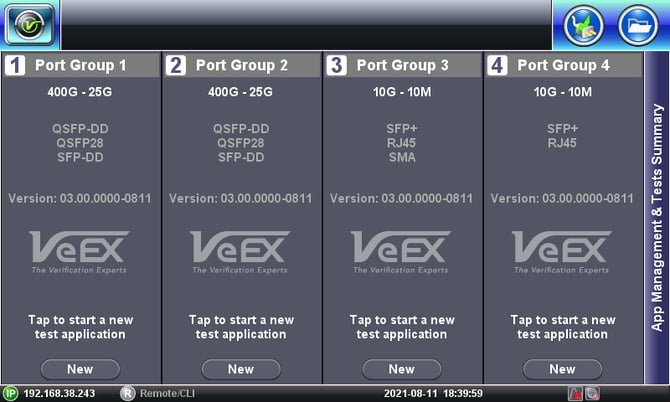
Task: Start a New test in Port Group 4
Action: coord(562,369)
